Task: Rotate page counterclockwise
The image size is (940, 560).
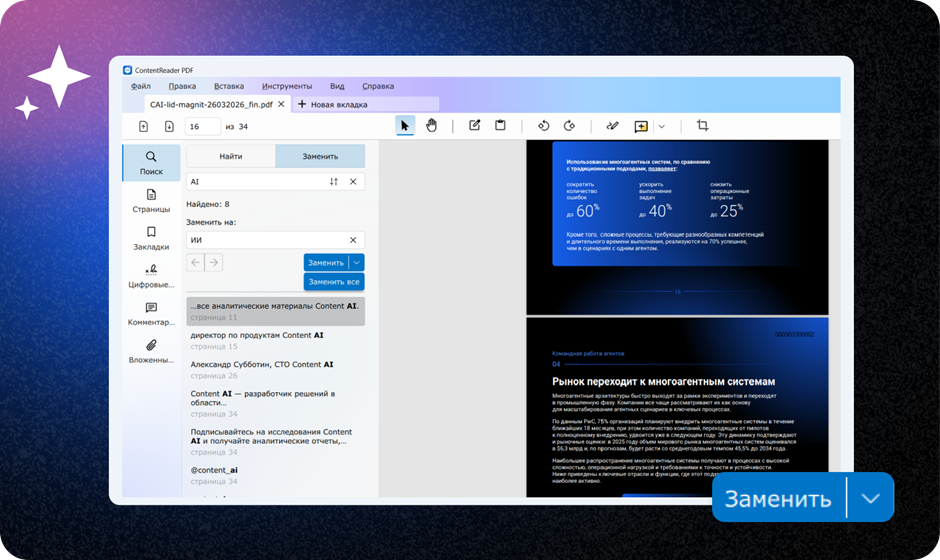Action: tap(544, 126)
